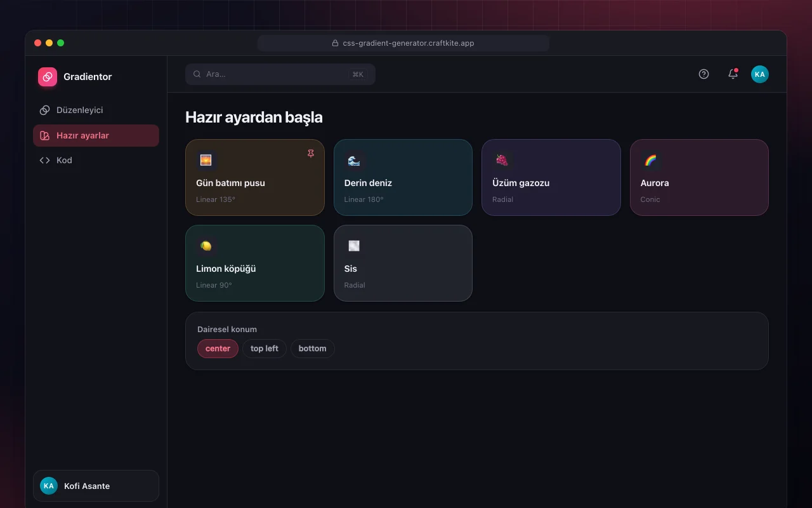Screen dimensions: 812x508
Task: Click the browser URL address bar
Action: [x=403, y=43]
